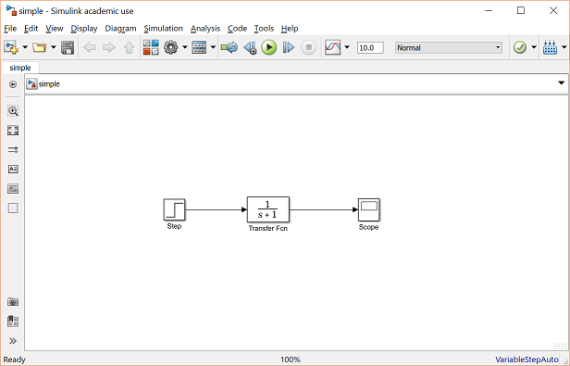The width and height of the screenshot is (570, 366).
Task: Click the Step Back icon
Action: (x=250, y=48)
